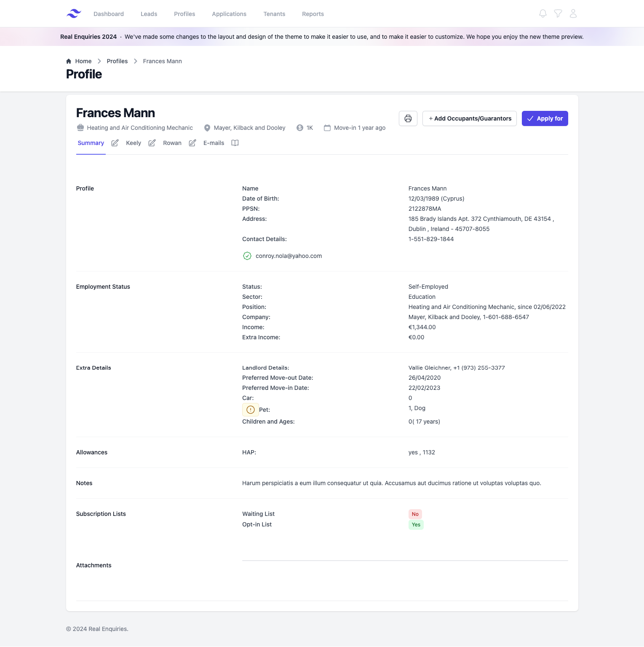Image resolution: width=644 pixels, height=647 pixels.
Task: Go to Reports in navigation
Action: [313, 14]
